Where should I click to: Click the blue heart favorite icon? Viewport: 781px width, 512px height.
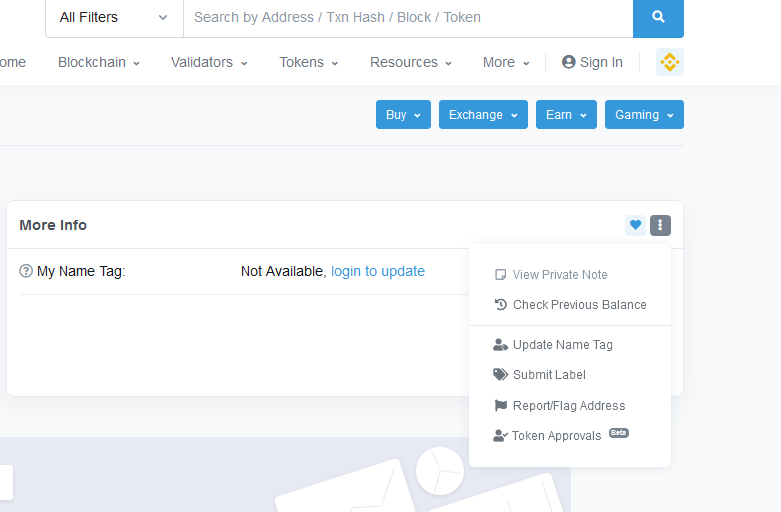tap(636, 225)
